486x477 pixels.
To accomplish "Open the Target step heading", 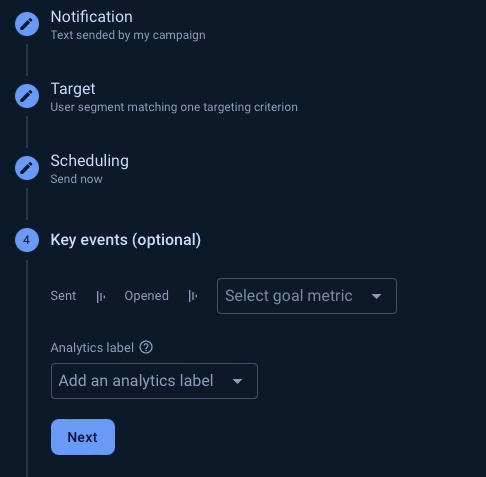I will [73, 89].
